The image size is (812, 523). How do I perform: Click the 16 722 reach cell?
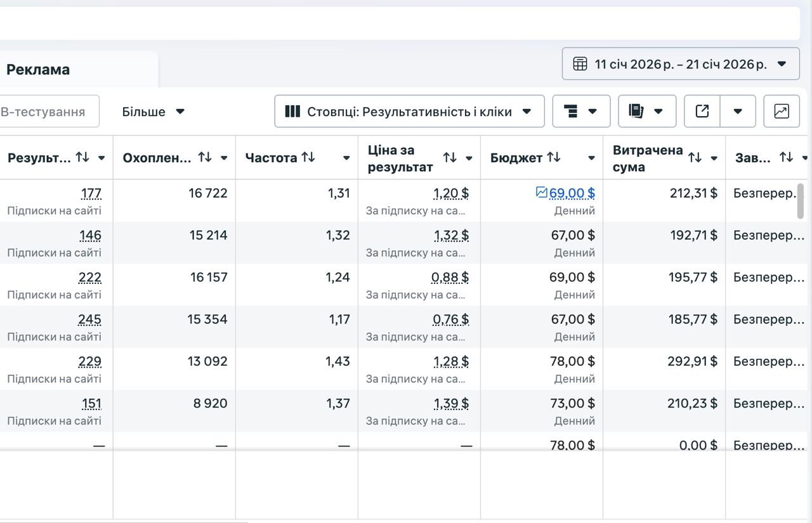[x=208, y=193]
